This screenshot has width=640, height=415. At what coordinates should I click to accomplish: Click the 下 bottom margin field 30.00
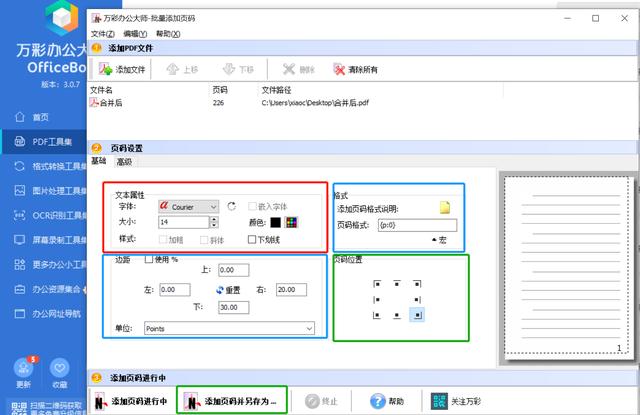(233, 307)
